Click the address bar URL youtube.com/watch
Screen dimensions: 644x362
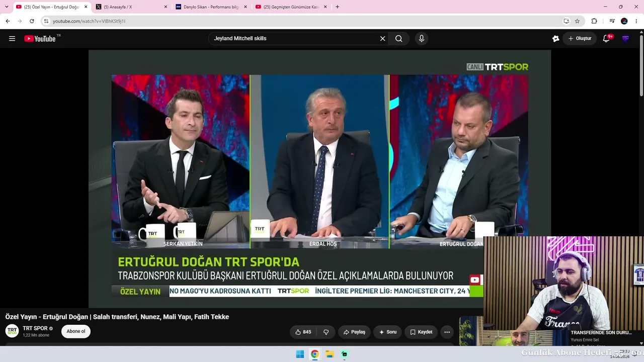89,21
